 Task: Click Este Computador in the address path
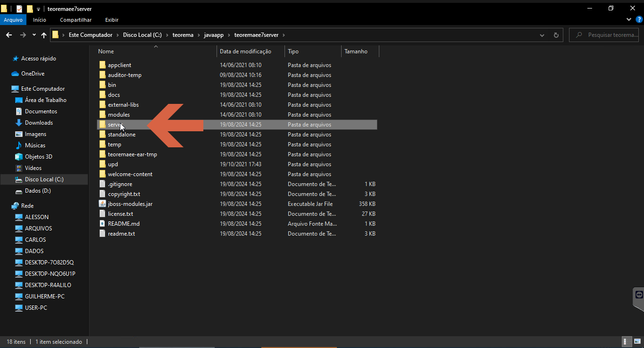[91, 35]
